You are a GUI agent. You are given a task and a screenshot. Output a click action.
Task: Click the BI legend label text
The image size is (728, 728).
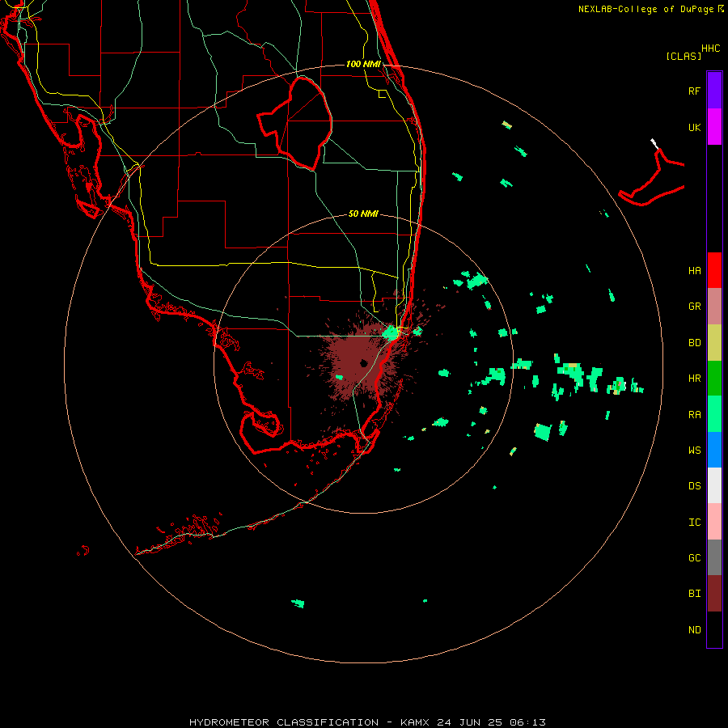coord(695,594)
